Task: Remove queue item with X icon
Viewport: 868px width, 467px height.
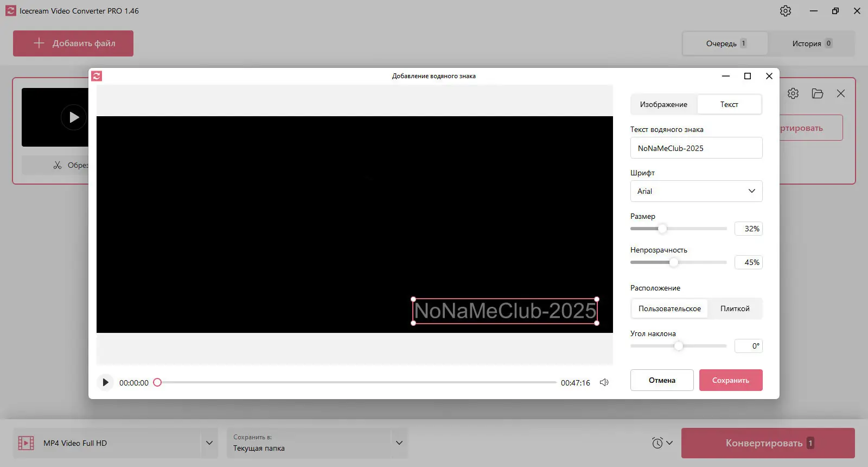Action: pyautogui.click(x=841, y=93)
